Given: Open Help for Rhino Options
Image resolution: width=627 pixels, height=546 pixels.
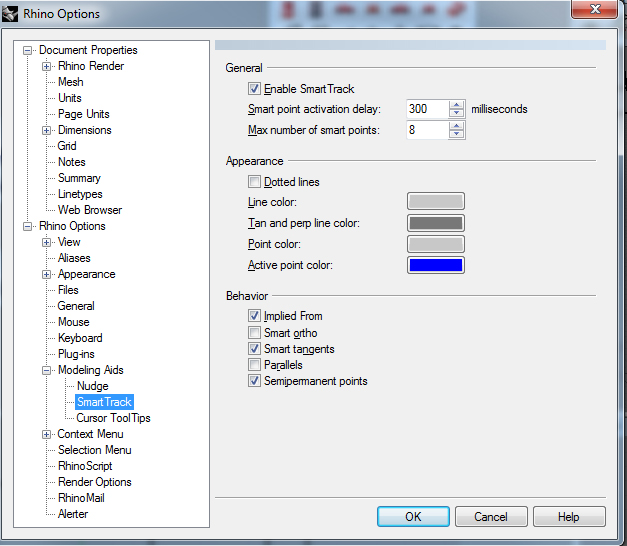Looking at the screenshot, I should [568, 517].
